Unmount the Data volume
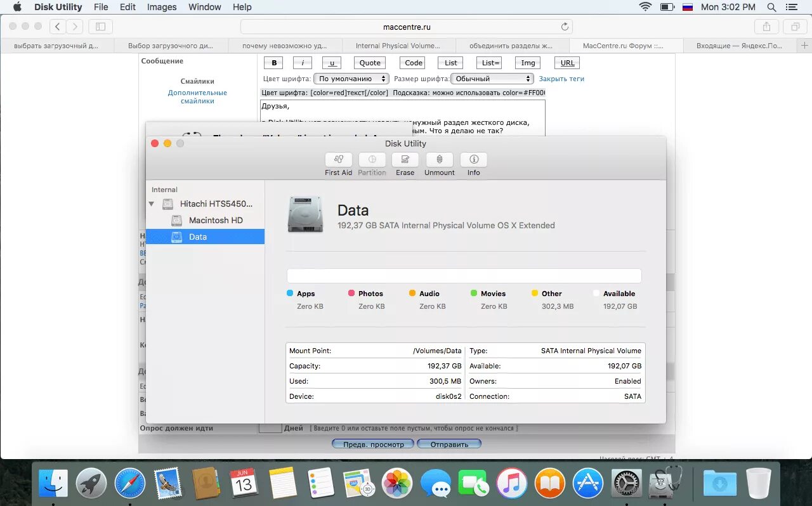 point(439,160)
